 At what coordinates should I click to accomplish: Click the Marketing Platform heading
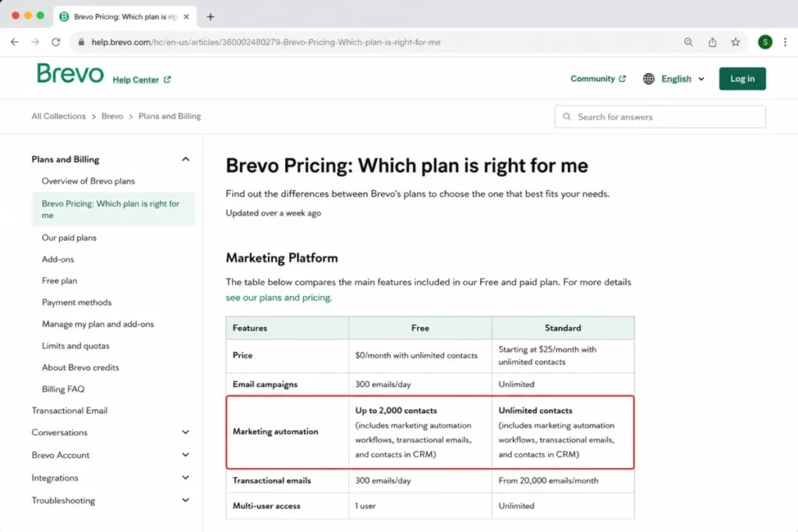pyautogui.click(x=281, y=258)
